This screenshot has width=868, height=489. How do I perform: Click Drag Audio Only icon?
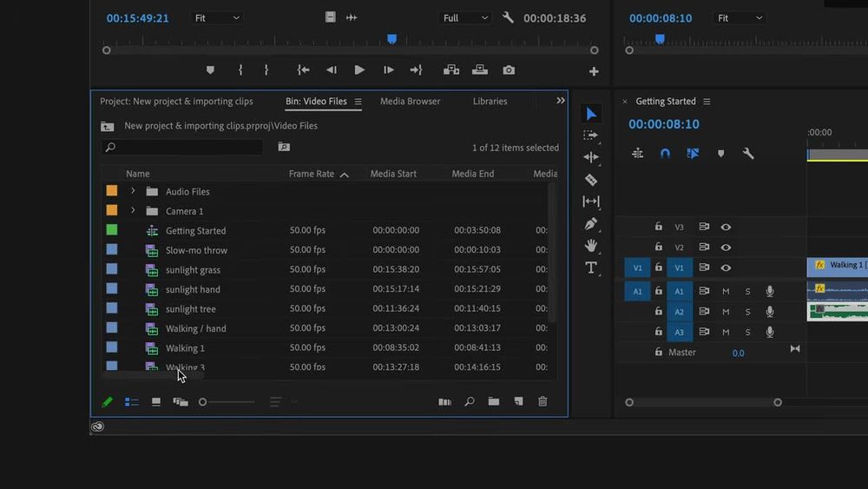[352, 17]
